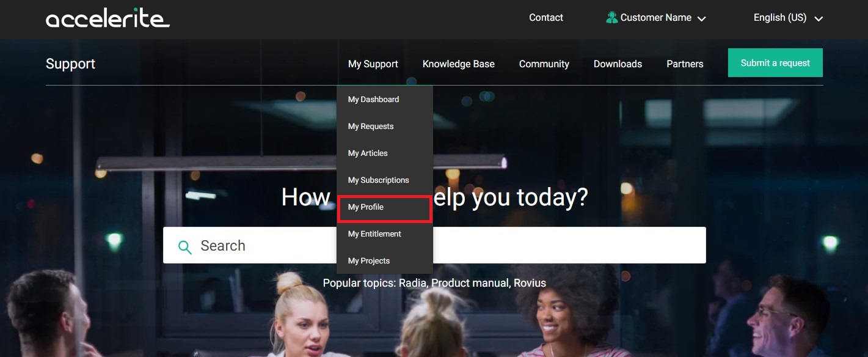
Task: Click the Radia popular topic link
Action: 412,283
